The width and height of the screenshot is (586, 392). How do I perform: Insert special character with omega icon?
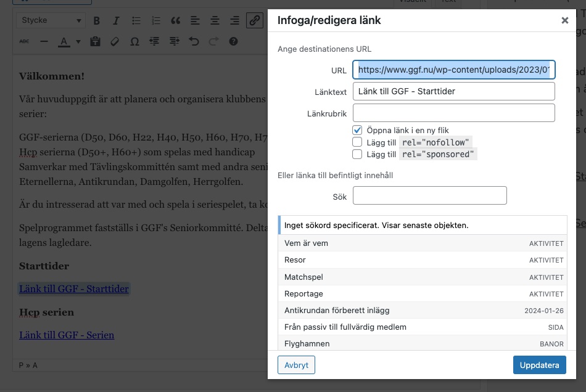point(134,42)
